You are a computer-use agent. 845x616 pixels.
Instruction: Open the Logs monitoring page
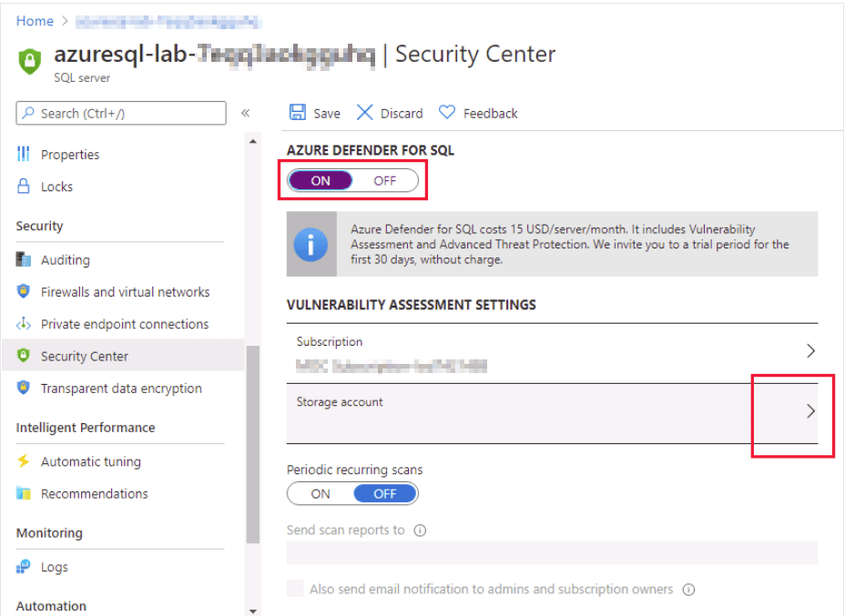click(x=54, y=567)
